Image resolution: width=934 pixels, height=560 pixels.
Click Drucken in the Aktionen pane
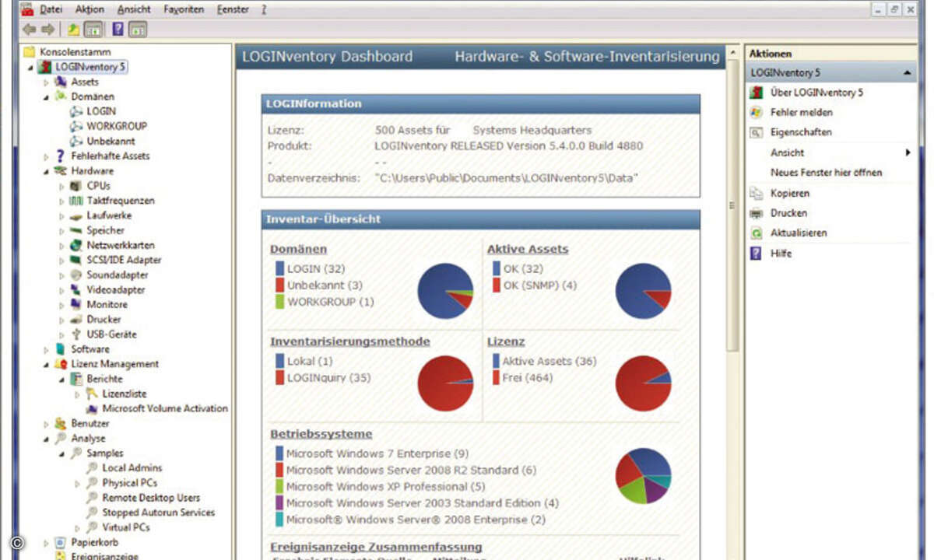coord(788,212)
